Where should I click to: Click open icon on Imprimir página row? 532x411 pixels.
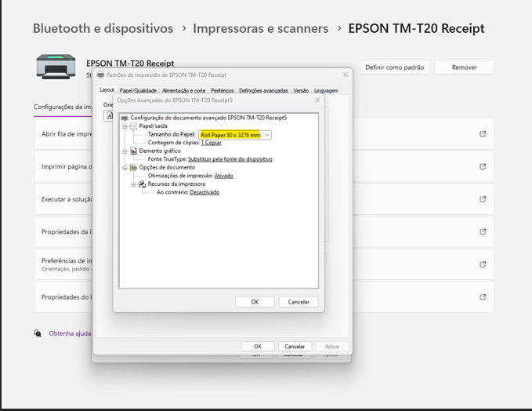tap(483, 166)
